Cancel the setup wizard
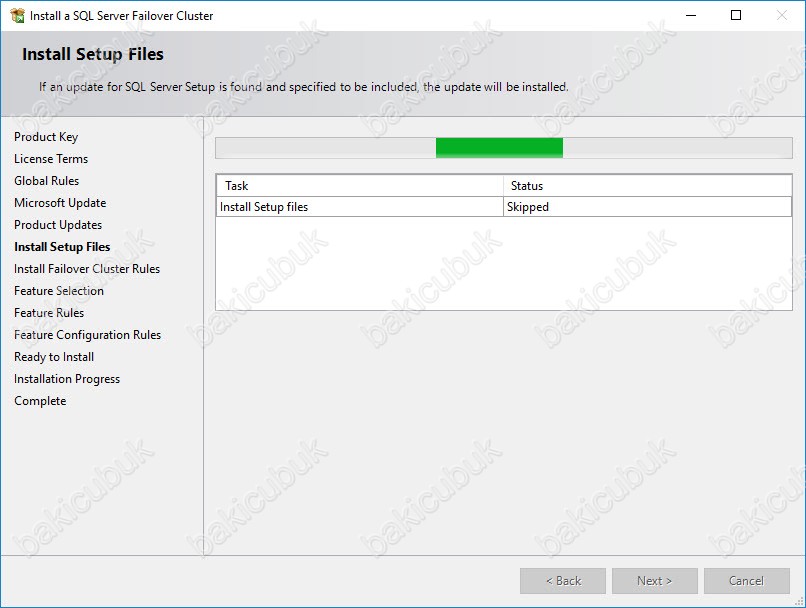The image size is (806, 608). tap(746, 581)
